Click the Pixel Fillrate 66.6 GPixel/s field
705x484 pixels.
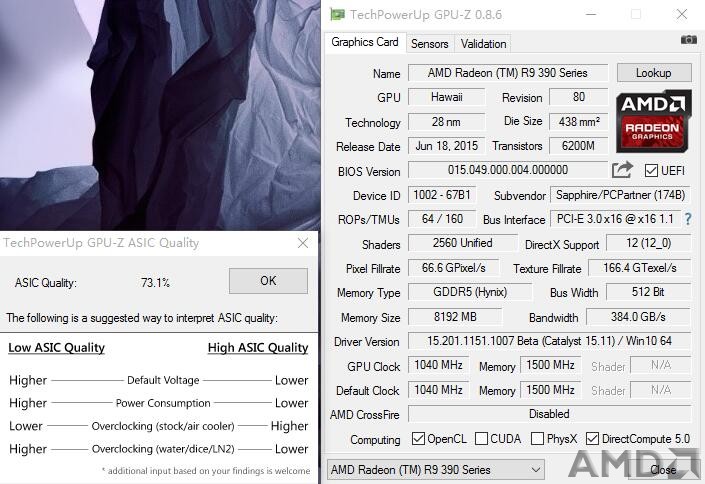point(453,268)
